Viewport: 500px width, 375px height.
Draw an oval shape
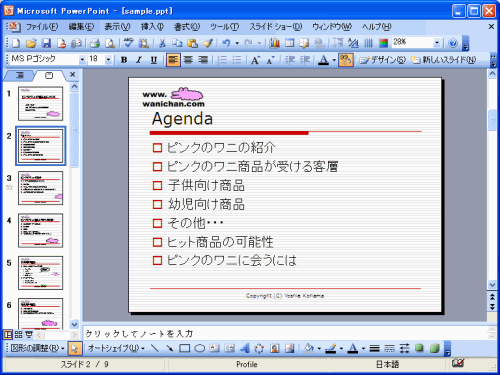coord(199,348)
